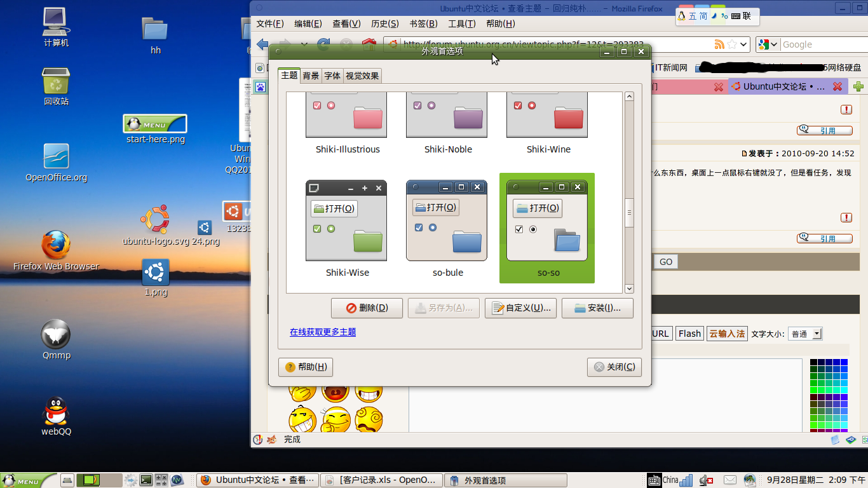Click RSS feed icon in address bar

tap(719, 44)
